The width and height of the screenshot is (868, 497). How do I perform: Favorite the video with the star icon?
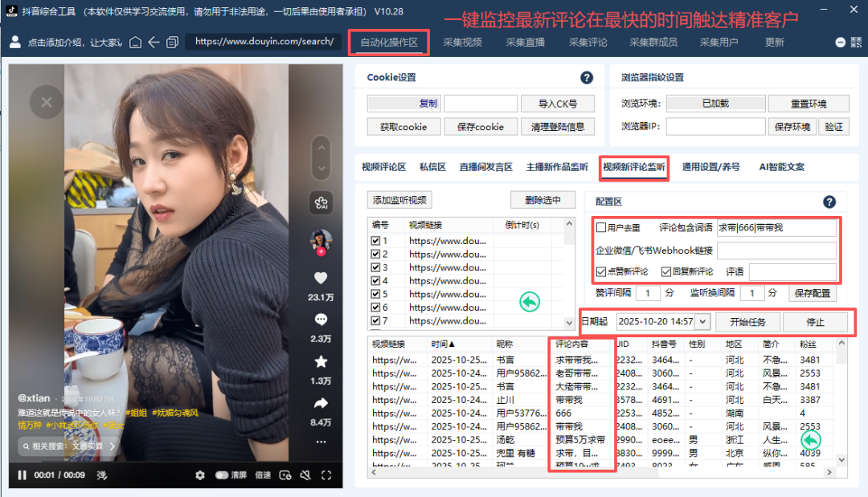(321, 361)
